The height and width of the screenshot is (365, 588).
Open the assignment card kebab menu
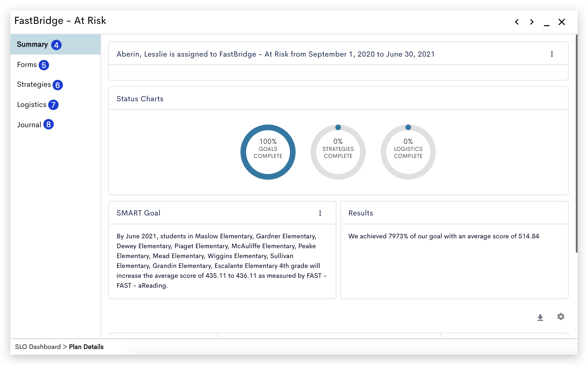[x=552, y=54]
